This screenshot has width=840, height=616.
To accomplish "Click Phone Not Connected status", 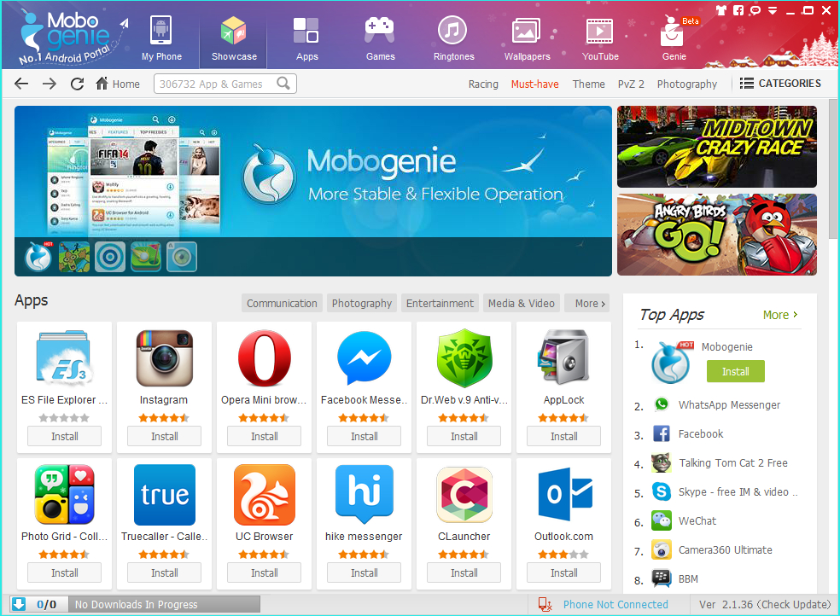I will [615, 604].
